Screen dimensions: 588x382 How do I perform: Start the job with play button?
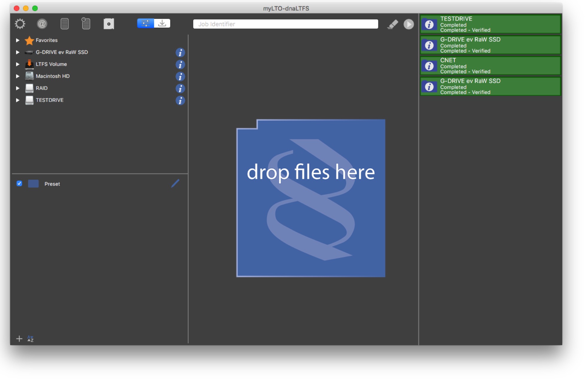click(x=409, y=24)
